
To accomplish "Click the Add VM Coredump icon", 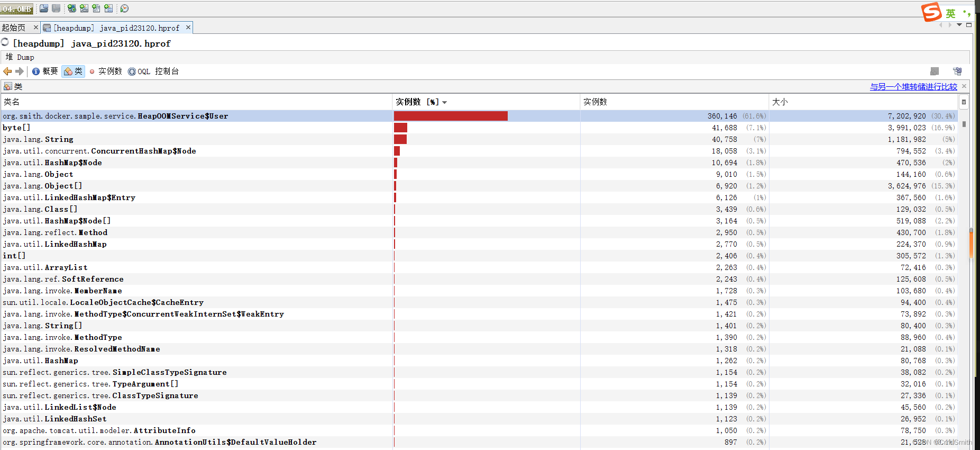I will [96, 8].
